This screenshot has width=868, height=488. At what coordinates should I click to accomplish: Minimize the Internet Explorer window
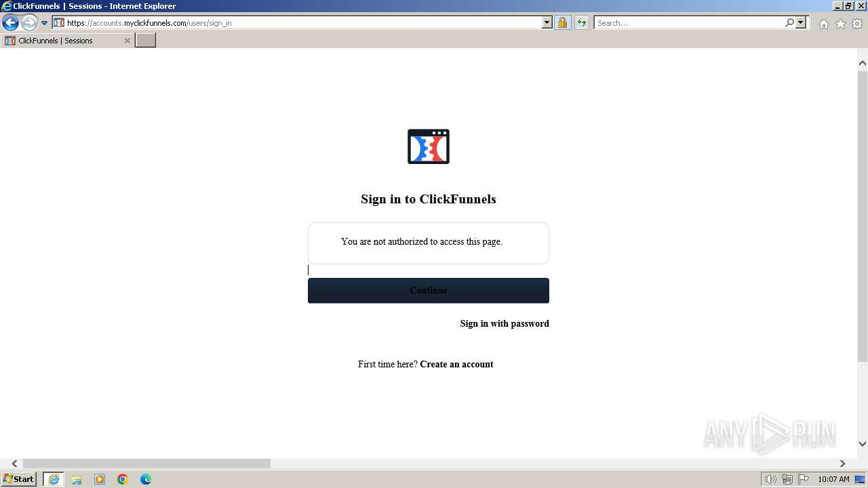click(x=837, y=6)
